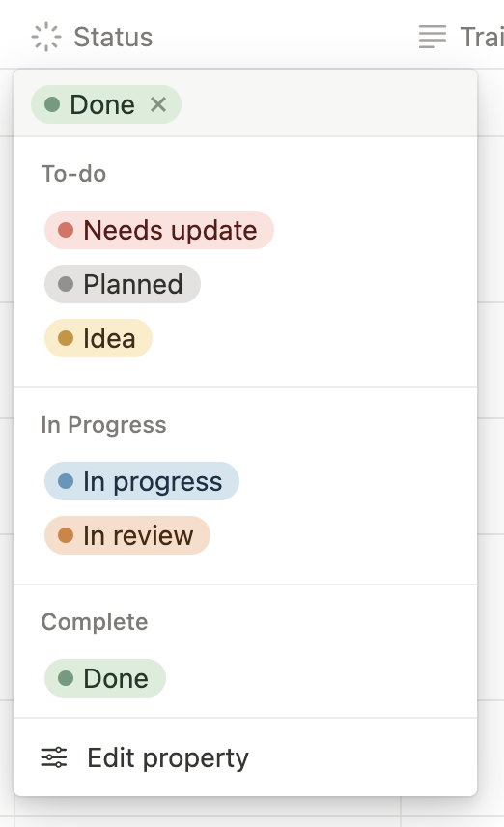Click the Trai column header text
504x827 pixels.
(x=482, y=37)
